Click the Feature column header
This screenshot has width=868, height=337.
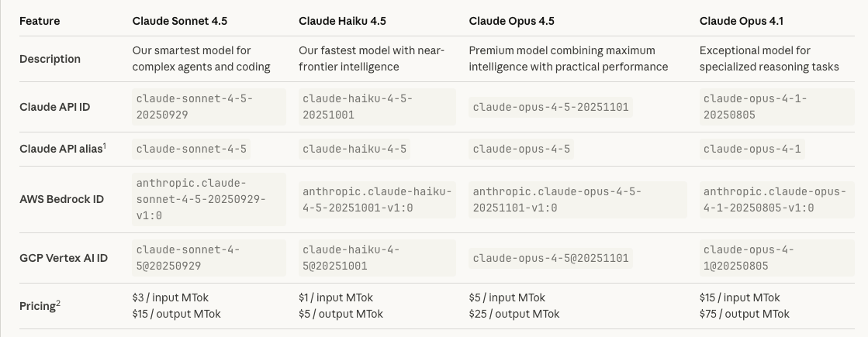[40, 21]
